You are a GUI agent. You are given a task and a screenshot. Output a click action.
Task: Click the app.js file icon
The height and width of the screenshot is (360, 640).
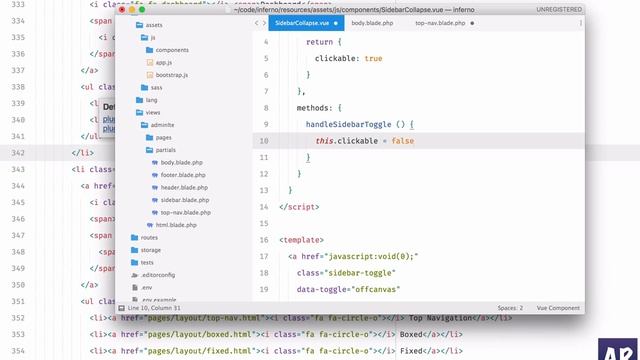(150, 62)
